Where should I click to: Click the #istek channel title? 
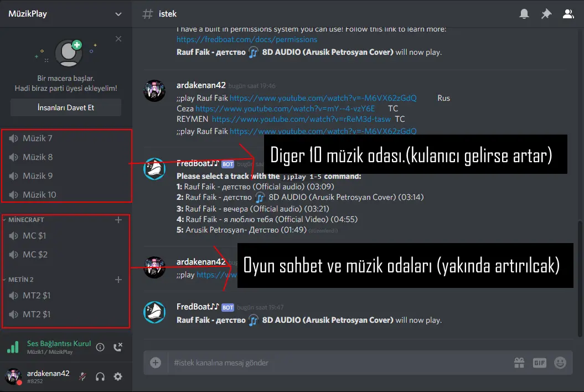tap(168, 14)
